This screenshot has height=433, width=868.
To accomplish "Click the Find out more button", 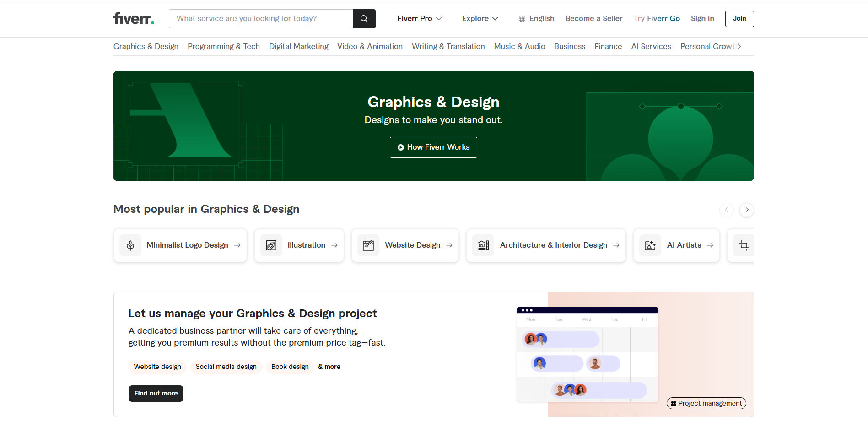I will click(156, 393).
